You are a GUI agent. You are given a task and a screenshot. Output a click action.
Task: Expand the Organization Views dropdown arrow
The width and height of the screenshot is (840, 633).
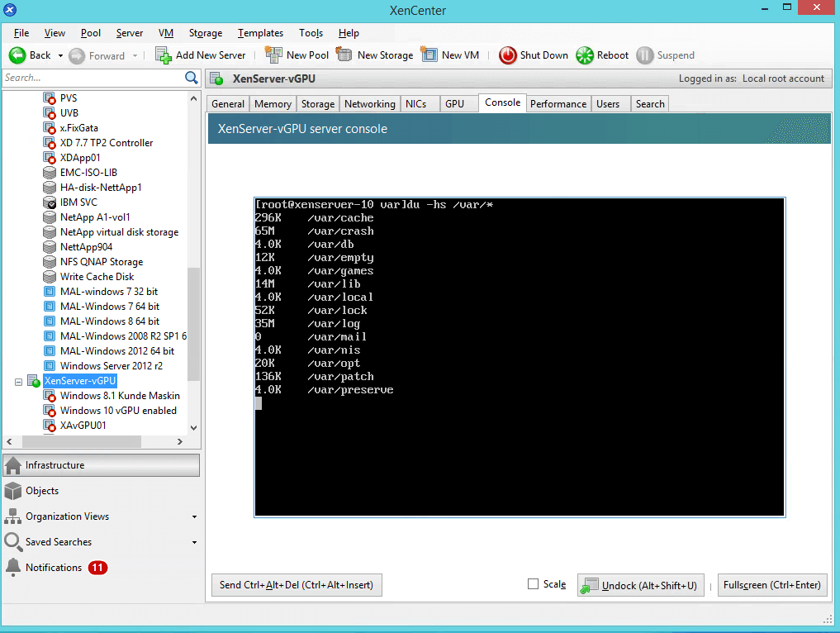(x=194, y=516)
